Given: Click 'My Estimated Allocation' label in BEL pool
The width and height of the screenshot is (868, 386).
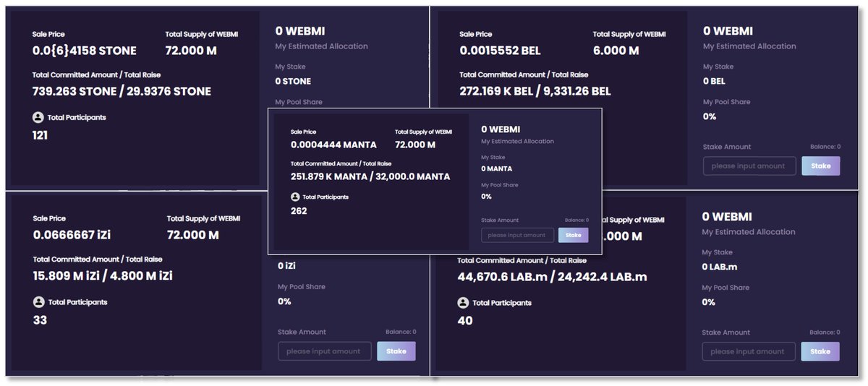Looking at the screenshot, I should click(x=749, y=46).
